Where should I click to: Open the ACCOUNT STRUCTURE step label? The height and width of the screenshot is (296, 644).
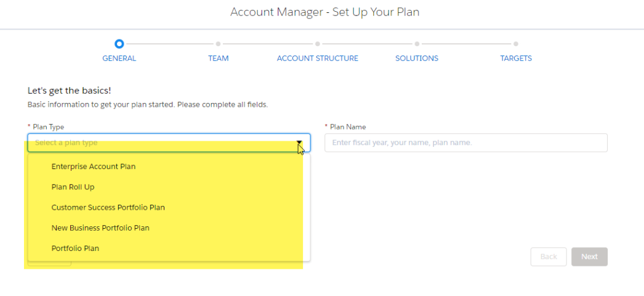coord(318,59)
